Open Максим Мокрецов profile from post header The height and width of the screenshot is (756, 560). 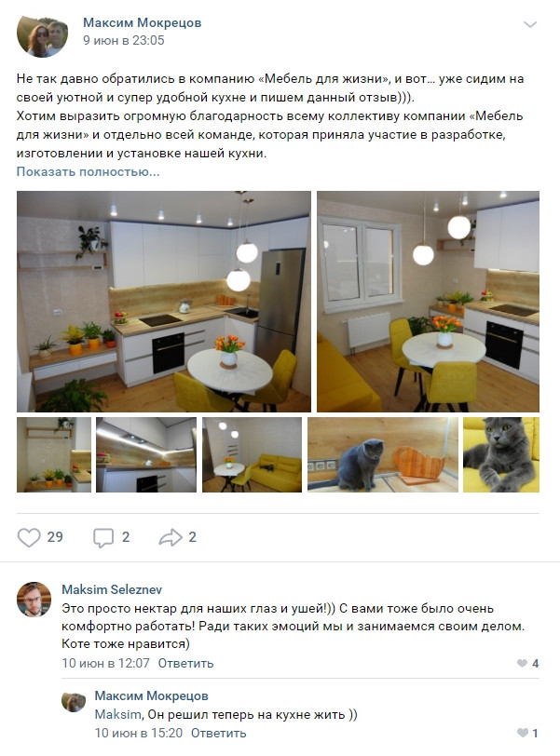143,22
